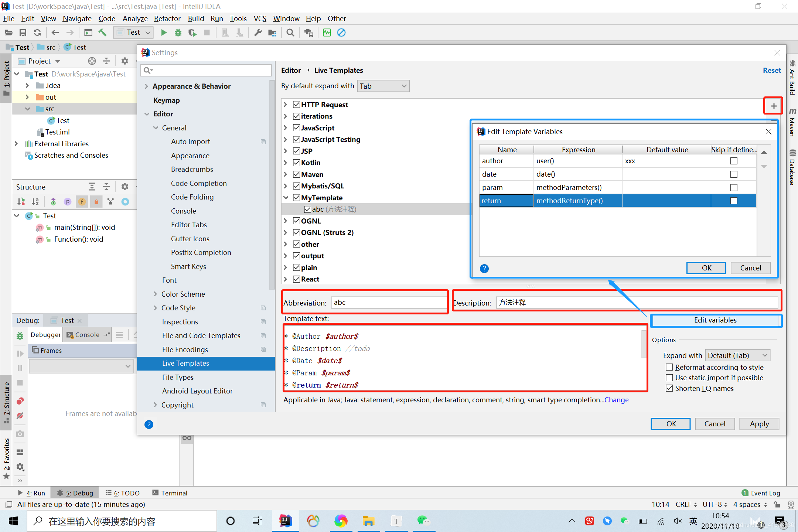The image size is (798, 532).
Task: Toggle the MyTemplate group checkbox
Action: (x=296, y=198)
